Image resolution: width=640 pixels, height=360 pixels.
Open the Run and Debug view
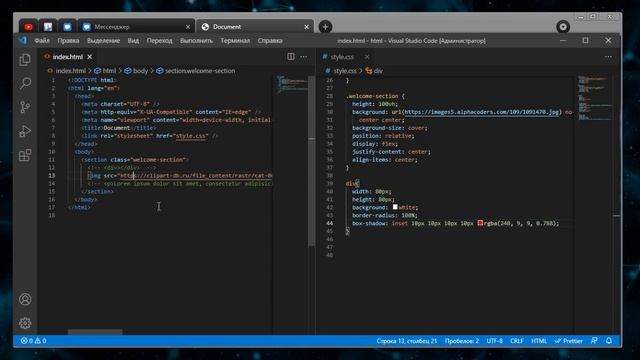[x=25, y=131]
